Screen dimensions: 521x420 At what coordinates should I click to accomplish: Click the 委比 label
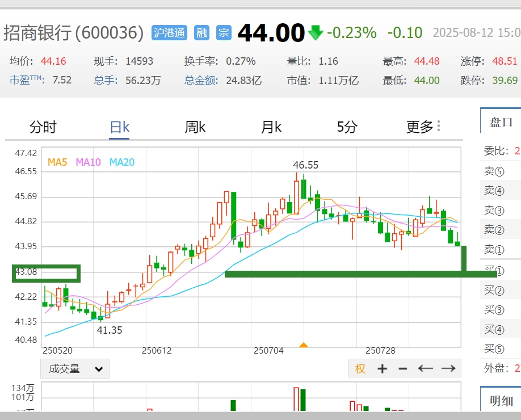pyautogui.click(x=497, y=151)
